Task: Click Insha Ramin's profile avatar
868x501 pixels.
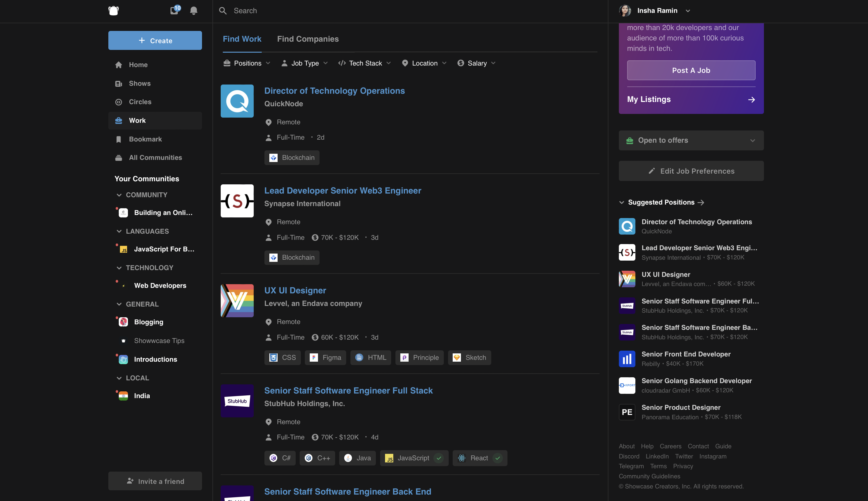Action: click(x=625, y=11)
